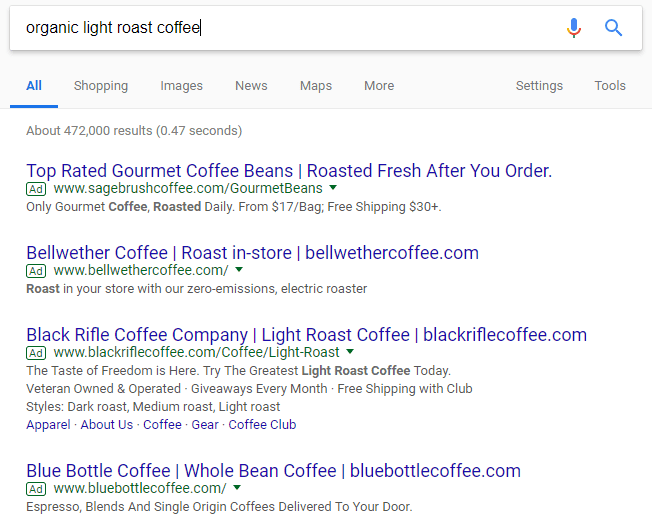Open the search Tools option
The height and width of the screenshot is (528, 652).
[610, 86]
